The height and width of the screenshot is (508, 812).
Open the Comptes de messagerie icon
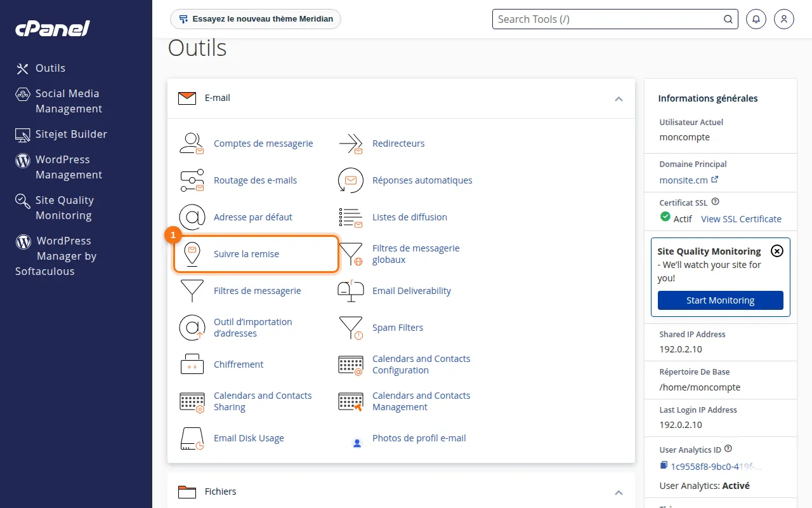click(x=192, y=144)
